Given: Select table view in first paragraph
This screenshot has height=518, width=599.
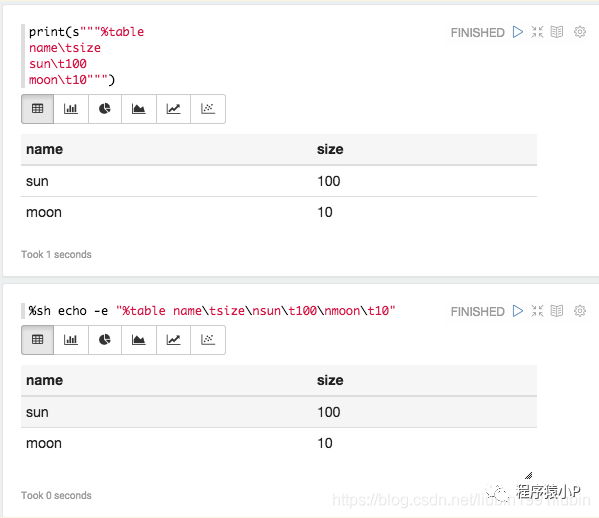Looking at the screenshot, I should tap(37, 109).
